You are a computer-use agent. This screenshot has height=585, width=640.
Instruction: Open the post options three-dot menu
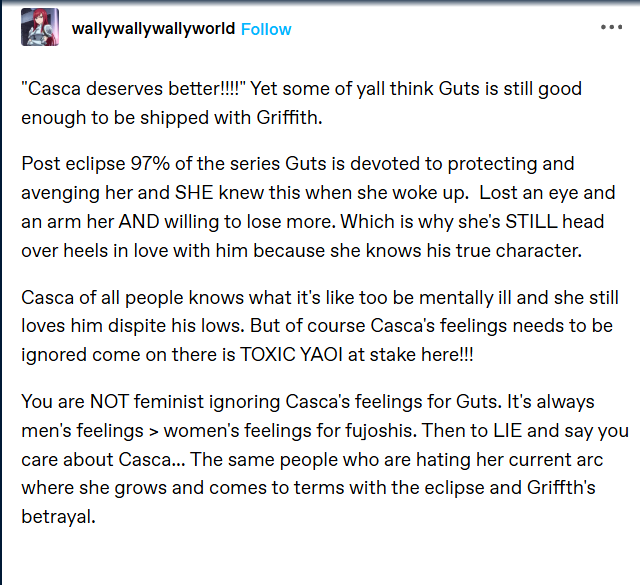pos(611,28)
